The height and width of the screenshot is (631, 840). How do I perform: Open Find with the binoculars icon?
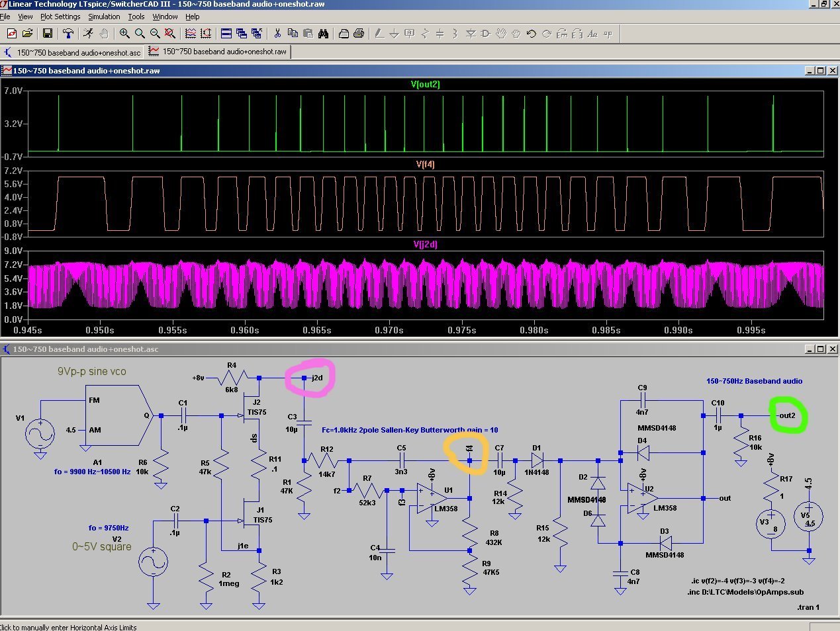tap(323, 33)
